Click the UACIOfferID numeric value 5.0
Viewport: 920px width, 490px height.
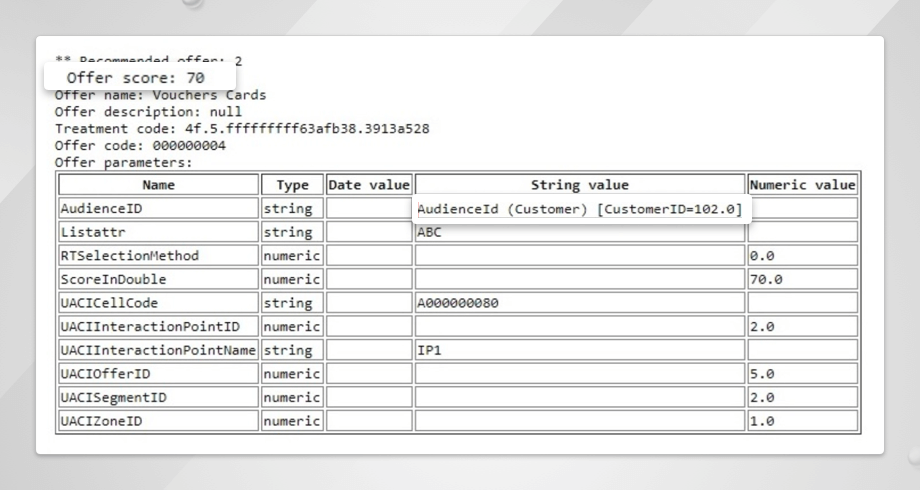pyautogui.click(x=802, y=373)
